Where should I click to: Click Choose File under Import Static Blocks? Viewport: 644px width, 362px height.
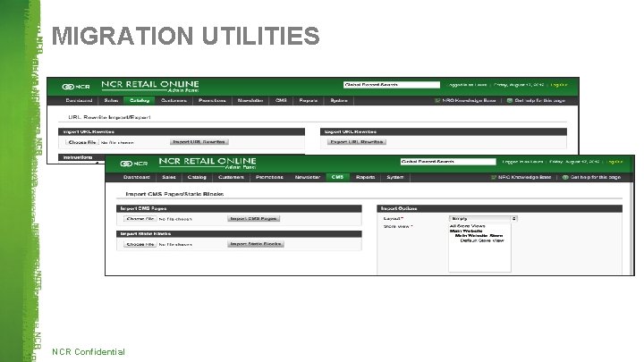point(140,244)
